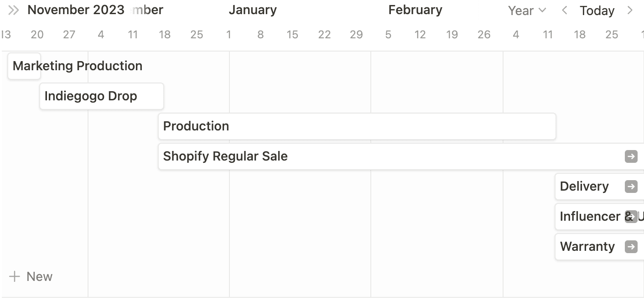Click arrow icon on Delivery bar
This screenshot has width=644, height=301.
coord(631,187)
